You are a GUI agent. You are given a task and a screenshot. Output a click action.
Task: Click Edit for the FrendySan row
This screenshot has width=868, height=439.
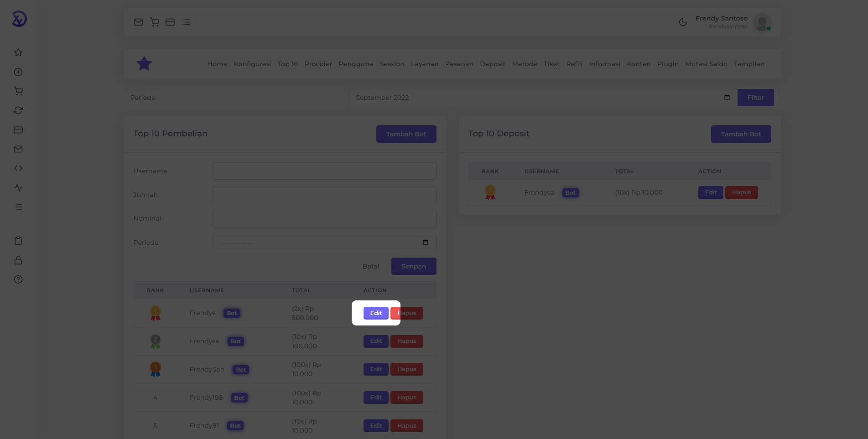[376, 369]
